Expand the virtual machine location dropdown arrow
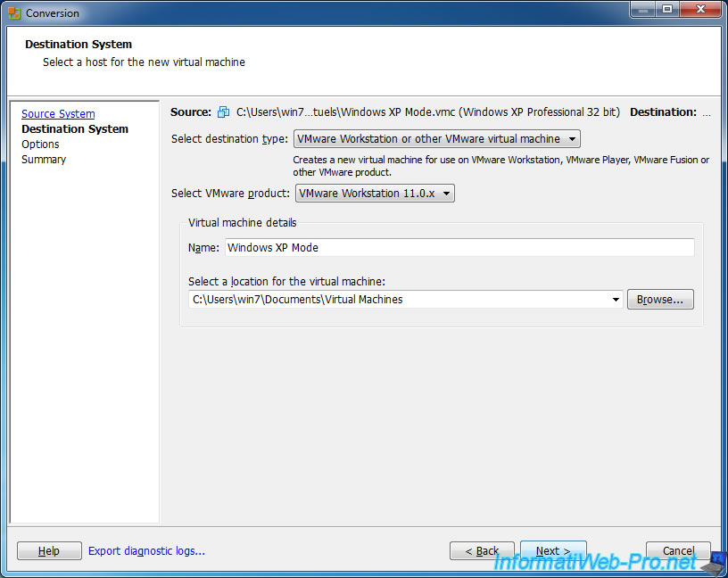This screenshot has height=578, width=728. coord(616,300)
